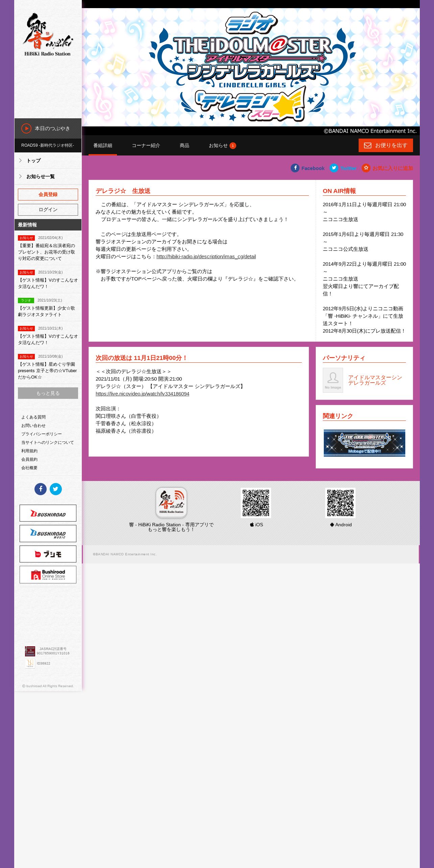Click the お便りを出す mail button

[x=386, y=145]
